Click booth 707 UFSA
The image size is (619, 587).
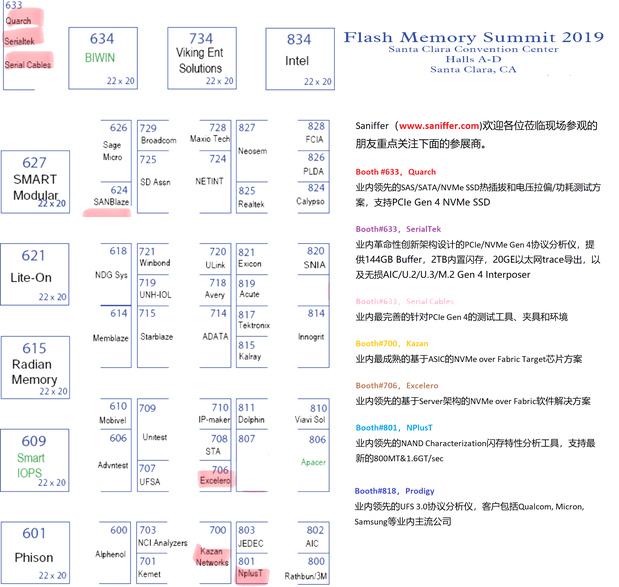pyautogui.click(x=153, y=476)
